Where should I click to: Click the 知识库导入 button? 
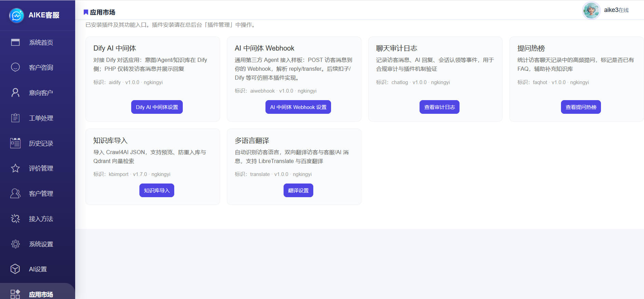[157, 190]
